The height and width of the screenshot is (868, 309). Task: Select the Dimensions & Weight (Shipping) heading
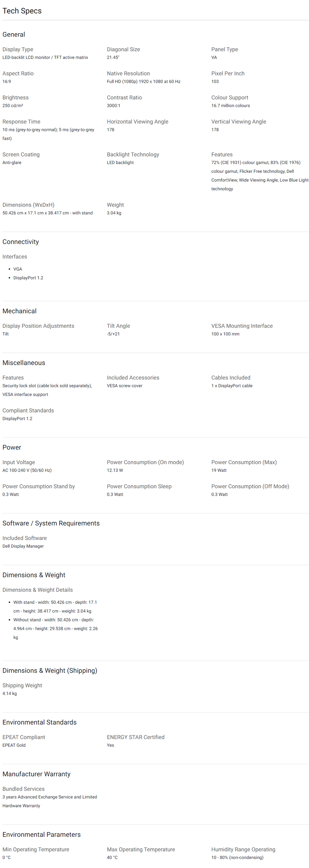50,670
